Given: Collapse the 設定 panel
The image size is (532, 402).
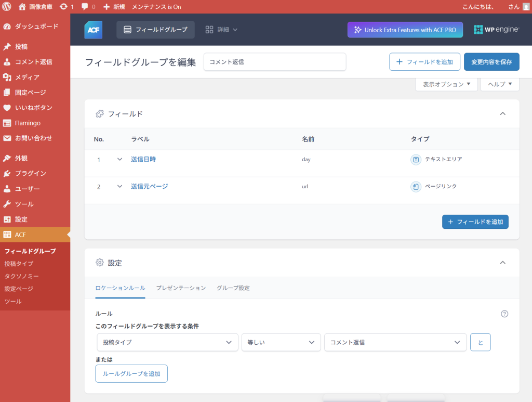Looking at the screenshot, I should coord(502,263).
